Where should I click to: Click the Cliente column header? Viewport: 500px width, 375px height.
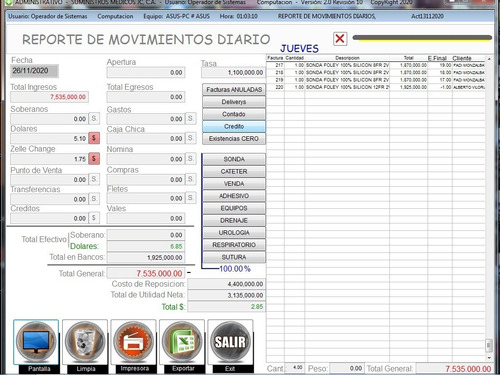(x=462, y=58)
